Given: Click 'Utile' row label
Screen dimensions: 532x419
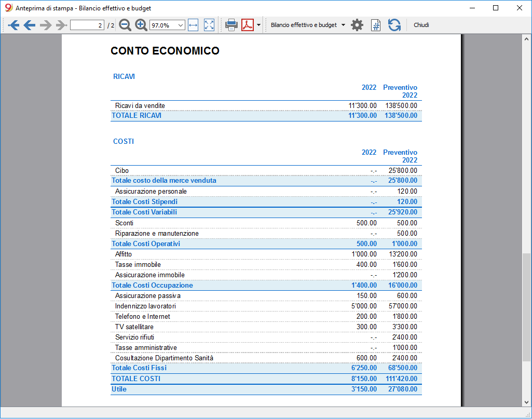Looking at the screenshot, I should tap(119, 389).
